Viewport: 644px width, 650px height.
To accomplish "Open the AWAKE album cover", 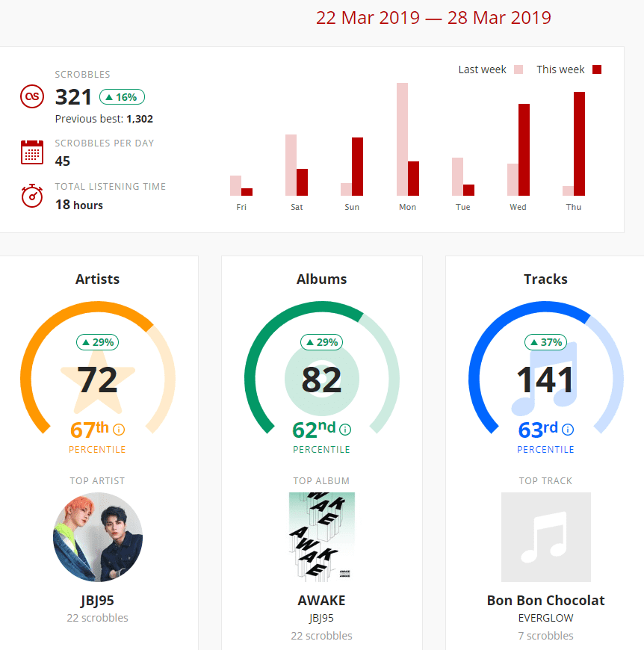I will click(x=322, y=537).
